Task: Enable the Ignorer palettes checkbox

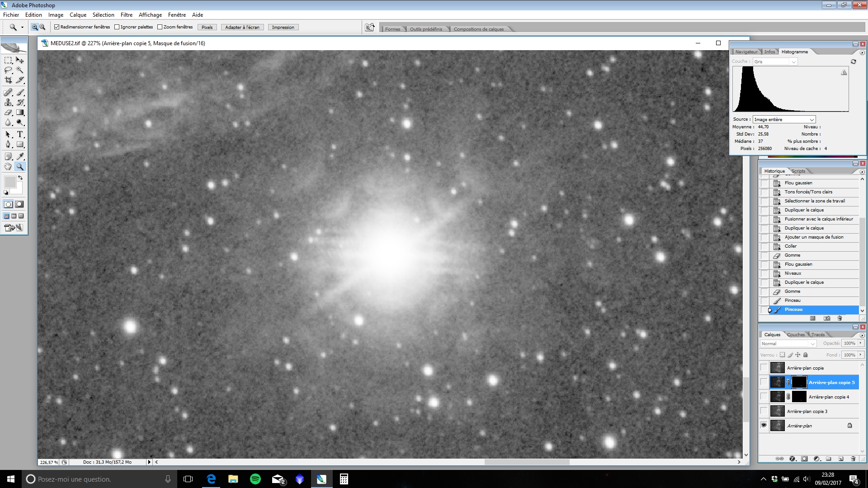Action: pos(117,27)
